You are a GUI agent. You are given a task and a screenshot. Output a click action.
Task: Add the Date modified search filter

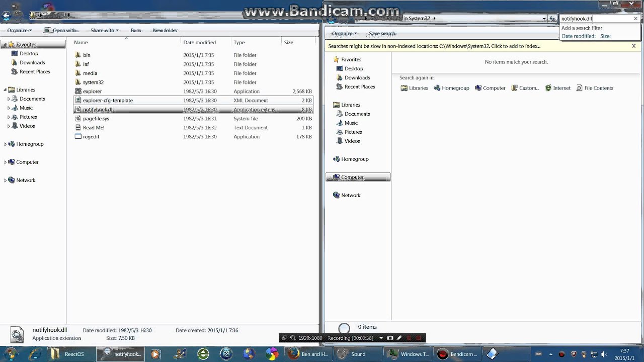click(579, 36)
